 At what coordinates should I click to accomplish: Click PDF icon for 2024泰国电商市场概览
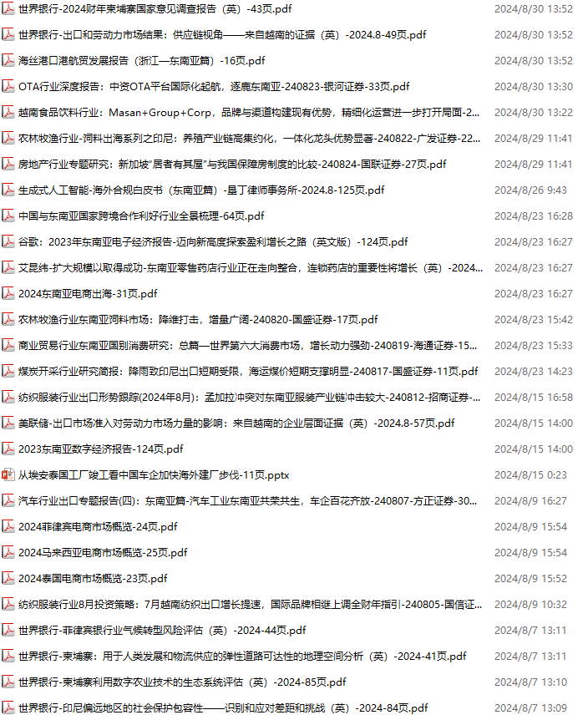click(8, 579)
